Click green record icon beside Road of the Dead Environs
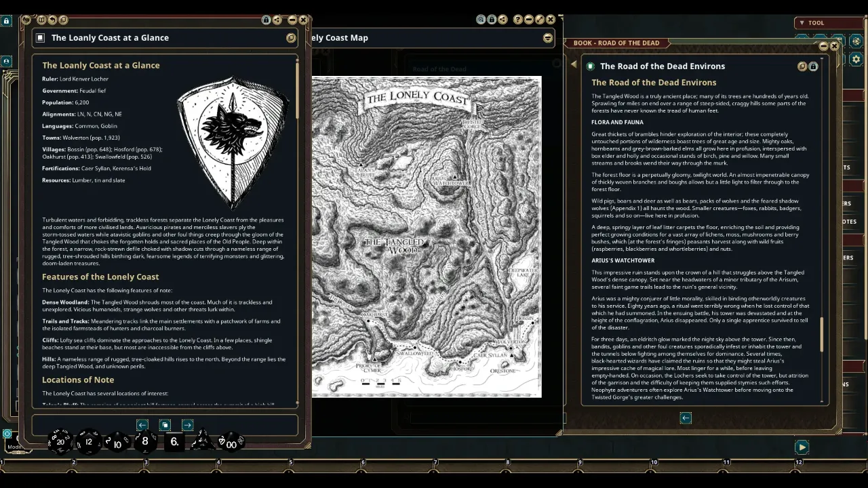This screenshot has height=488, width=868. (590, 66)
